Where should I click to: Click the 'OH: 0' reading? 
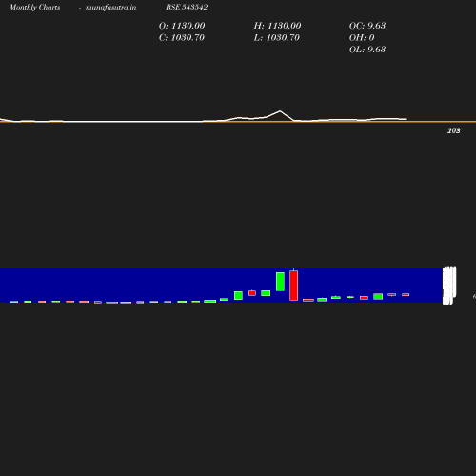click(362, 37)
